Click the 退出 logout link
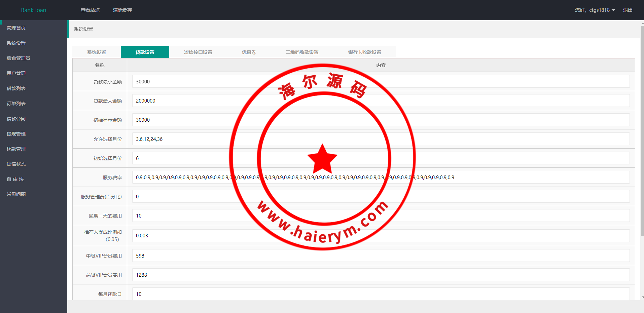The height and width of the screenshot is (313, 644). click(628, 10)
